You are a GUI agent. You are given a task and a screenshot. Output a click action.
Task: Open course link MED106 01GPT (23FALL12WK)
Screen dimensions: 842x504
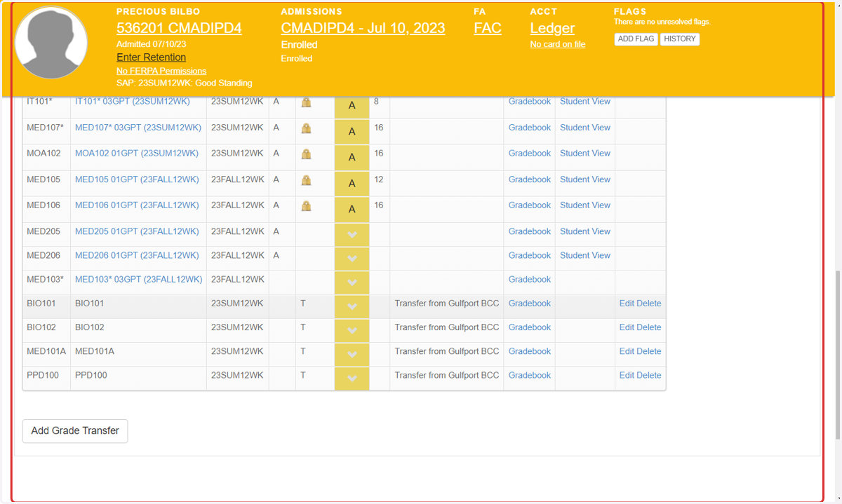click(x=137, y=205)
